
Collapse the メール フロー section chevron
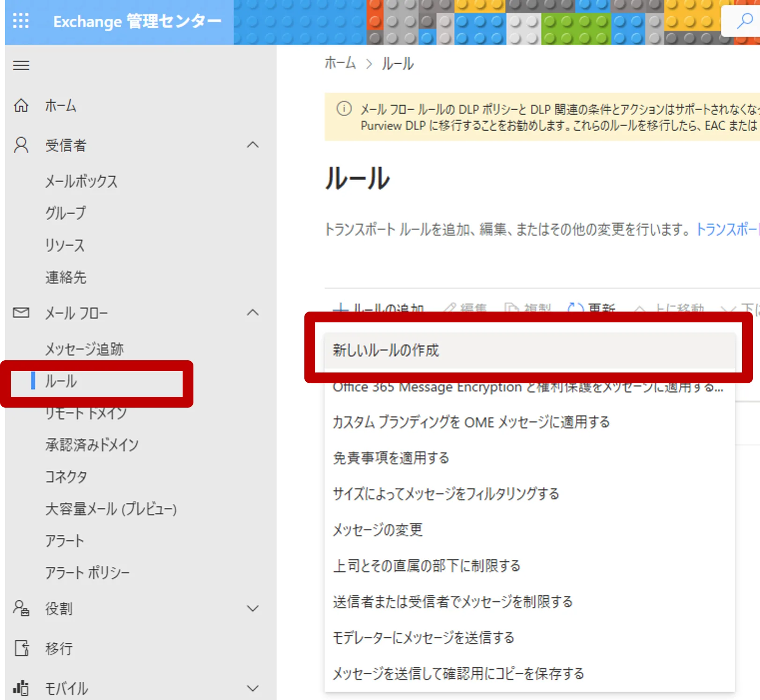[252, 313]
